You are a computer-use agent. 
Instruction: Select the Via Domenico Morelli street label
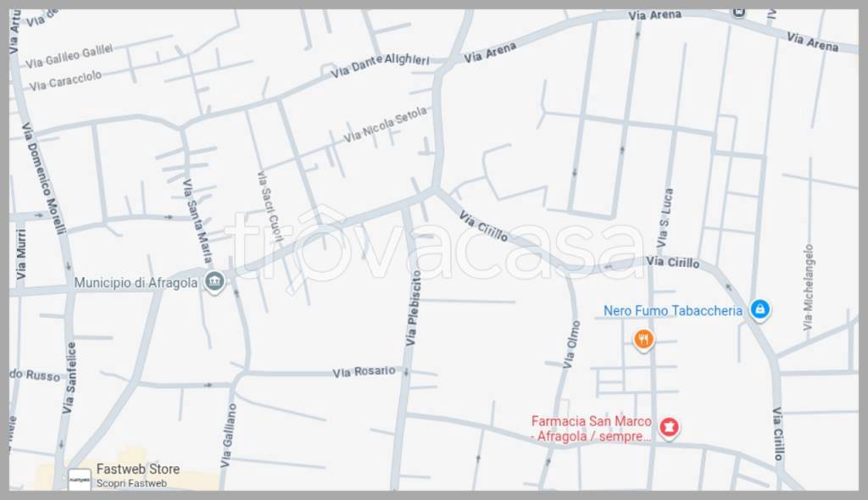click(44, 178)
